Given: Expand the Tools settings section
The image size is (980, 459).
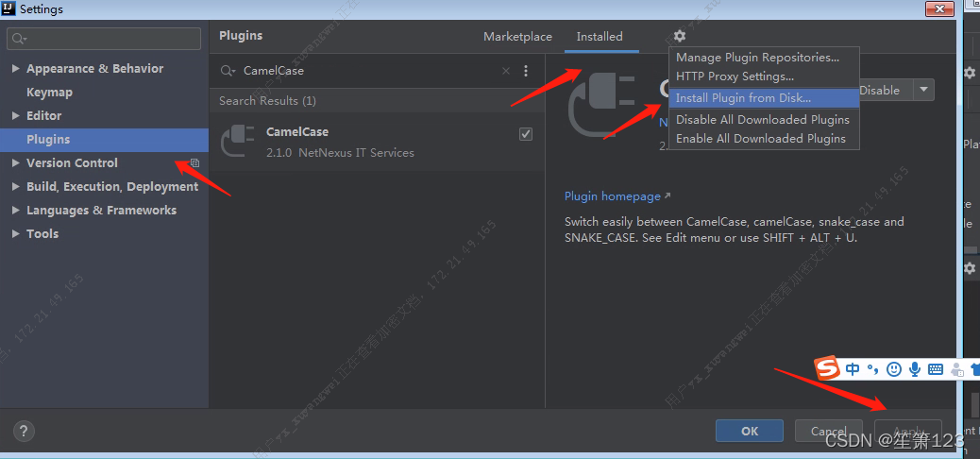Looking at the screenshot, I should tap(16, 234).
